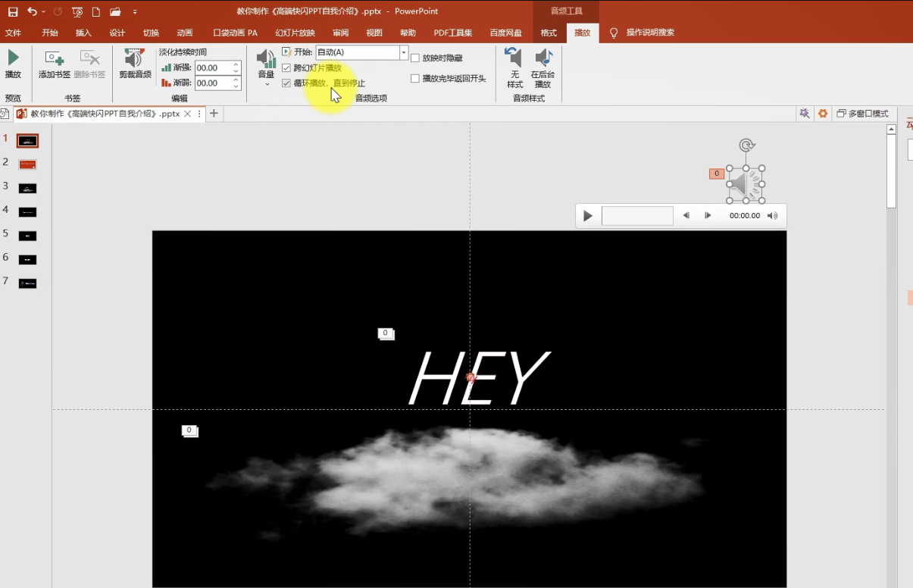Enable rewind after playing checkbox

[415, 78]
